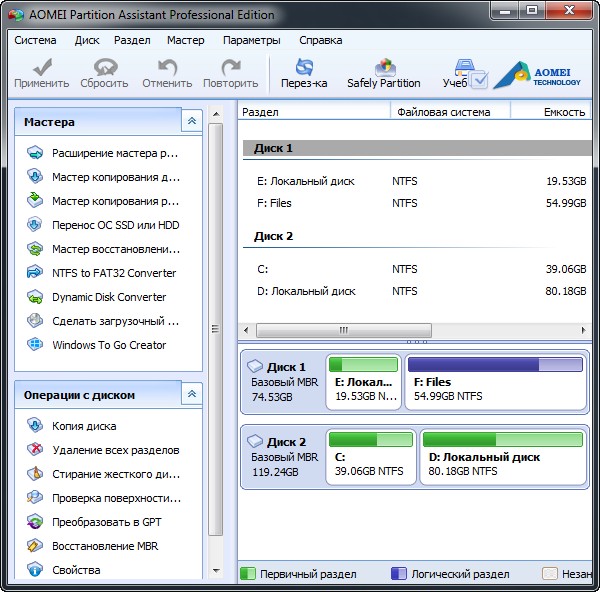The width and height of the screenshot is (600, 592).
Task: Open Dynamic Disk Converter from the sidebar
Action: click(109, 297)
